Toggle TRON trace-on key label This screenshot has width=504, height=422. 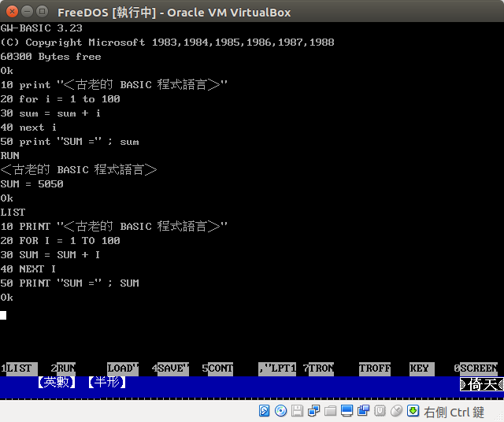[x=321, y=368]
